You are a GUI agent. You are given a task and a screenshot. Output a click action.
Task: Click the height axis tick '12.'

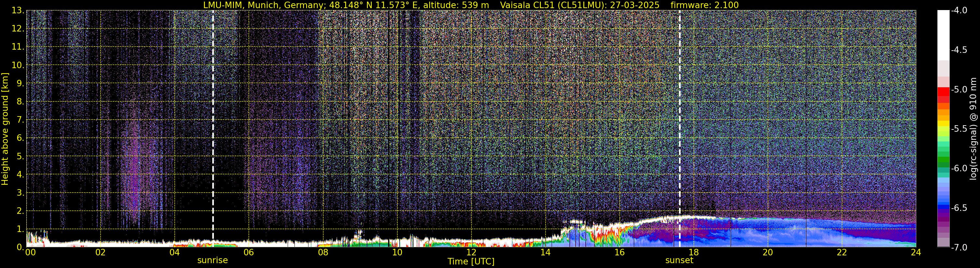pos(18,29)
